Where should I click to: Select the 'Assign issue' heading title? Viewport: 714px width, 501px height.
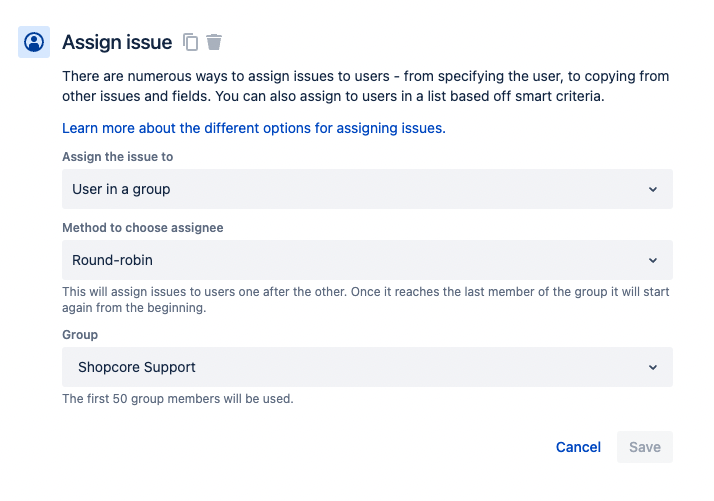tap(117, 42)
